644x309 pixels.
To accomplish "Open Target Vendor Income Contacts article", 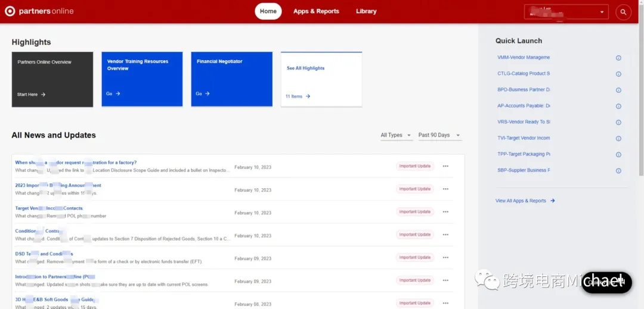I will pos(49,208).
